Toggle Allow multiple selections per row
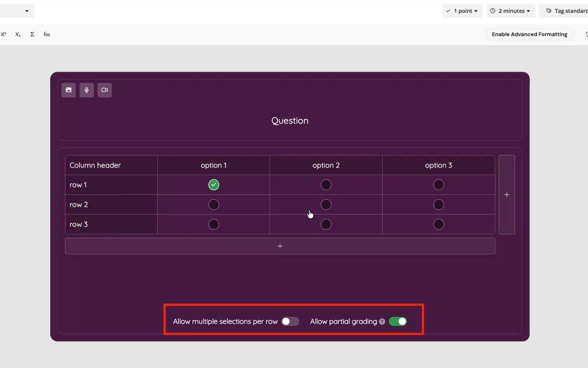588x368 pixels. point(290,321)
